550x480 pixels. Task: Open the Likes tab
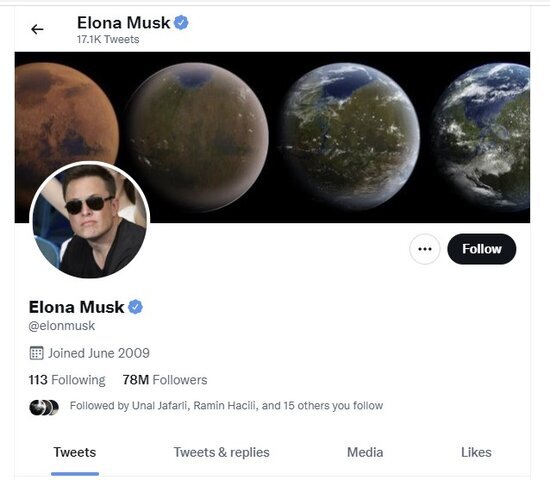pyautogui.click(x=476, y=452)
